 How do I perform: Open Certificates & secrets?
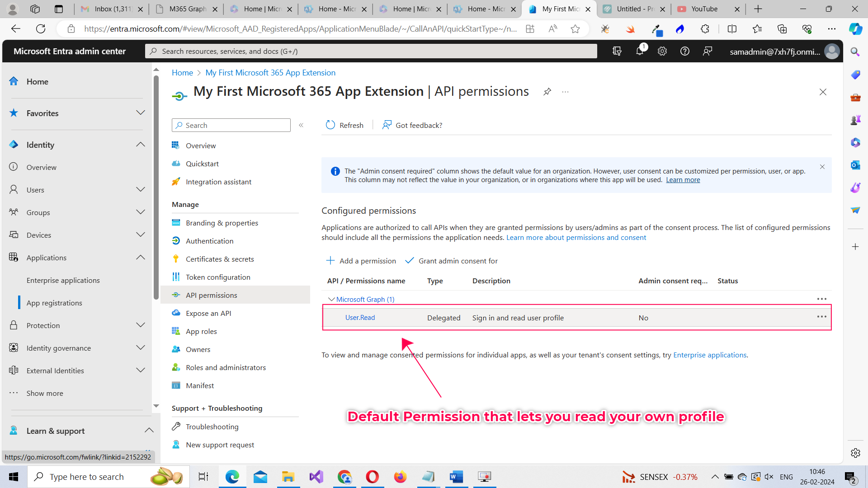click(x=220, y=259)
